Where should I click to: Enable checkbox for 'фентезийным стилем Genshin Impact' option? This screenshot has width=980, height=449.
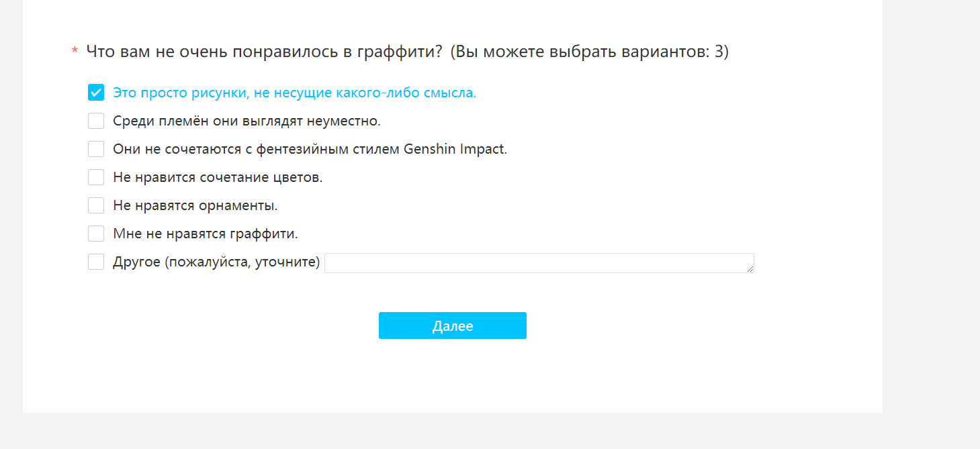coord(96,149)
